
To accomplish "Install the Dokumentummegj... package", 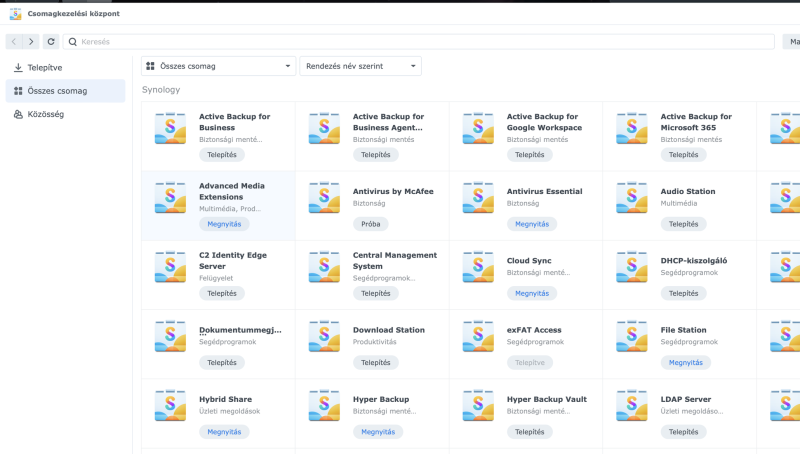I will [x=222, y=363].
